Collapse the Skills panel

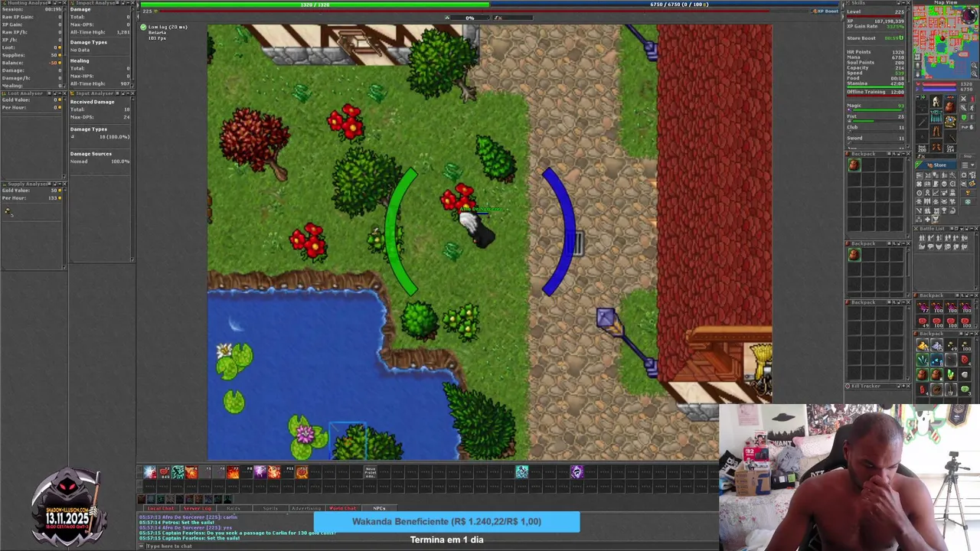[x=903, y=2]
